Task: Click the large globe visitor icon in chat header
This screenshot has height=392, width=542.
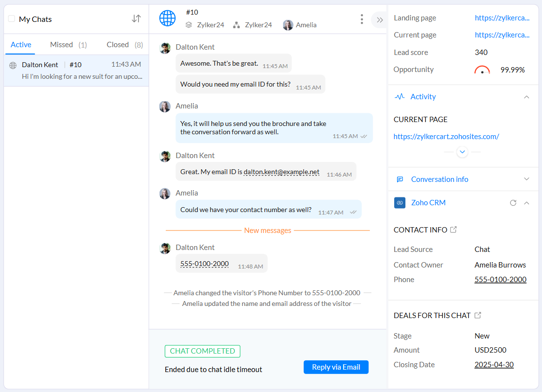Action: pos(167,18)
